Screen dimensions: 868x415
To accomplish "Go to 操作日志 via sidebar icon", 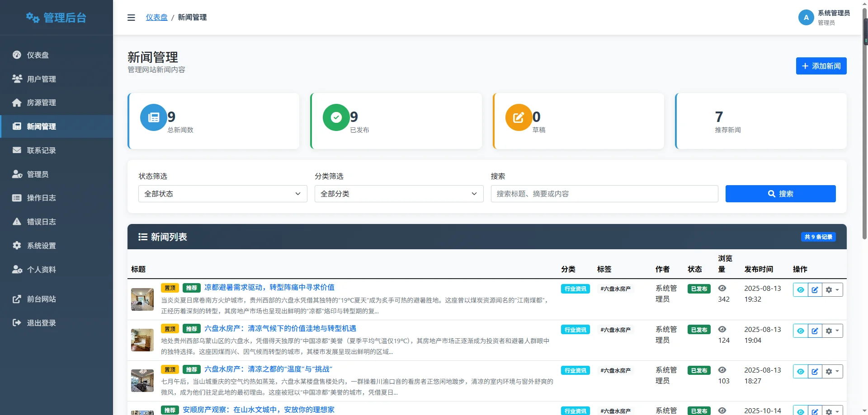I will 41,198.
